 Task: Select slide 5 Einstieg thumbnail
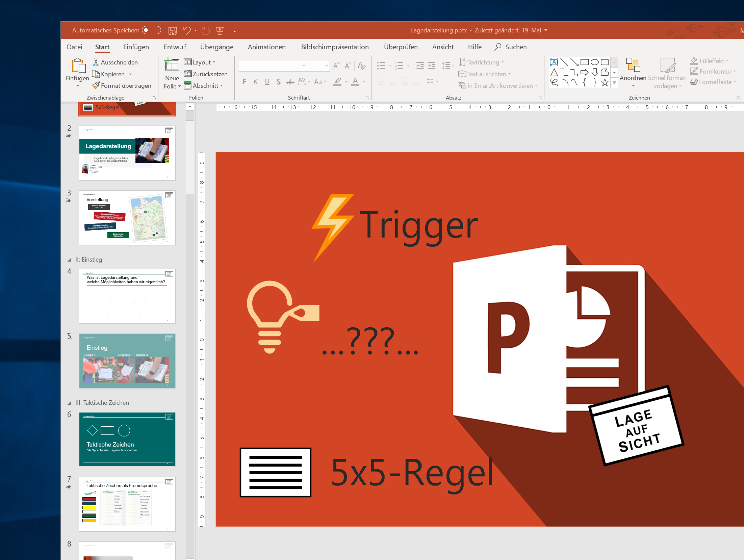point(127,361)
